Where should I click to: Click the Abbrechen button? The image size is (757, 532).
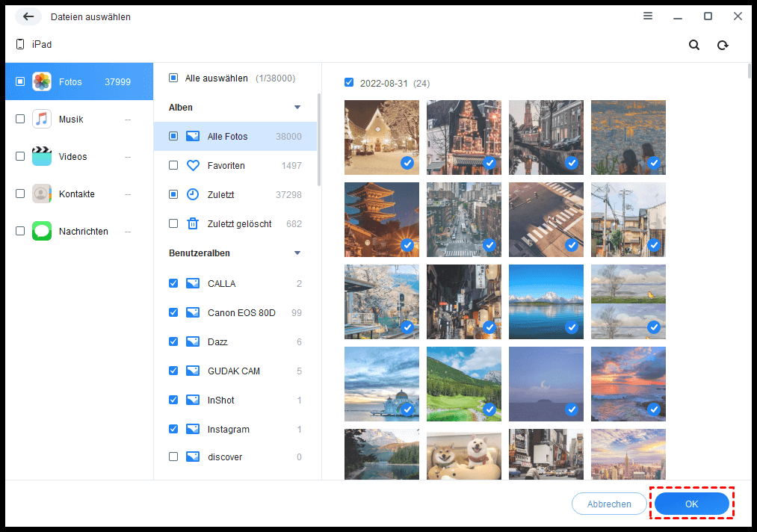pyautogui.click(x=609, y=504)
